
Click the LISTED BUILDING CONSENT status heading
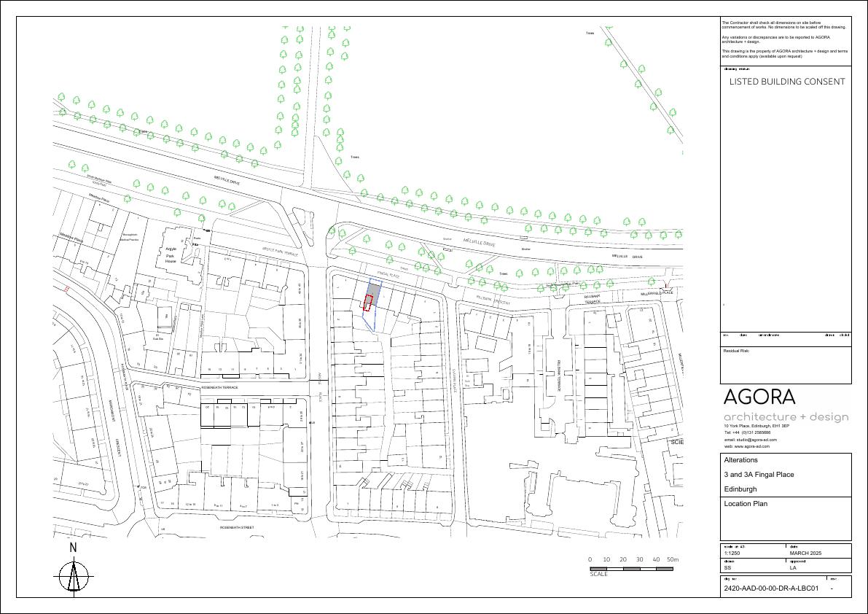click(x=787, y=82)
